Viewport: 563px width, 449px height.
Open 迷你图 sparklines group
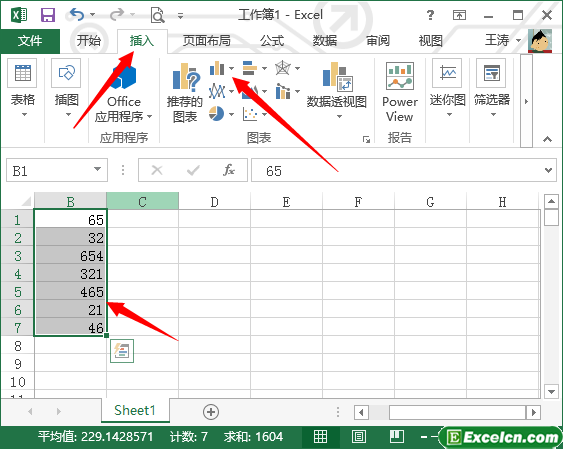[x=447, y=88]
